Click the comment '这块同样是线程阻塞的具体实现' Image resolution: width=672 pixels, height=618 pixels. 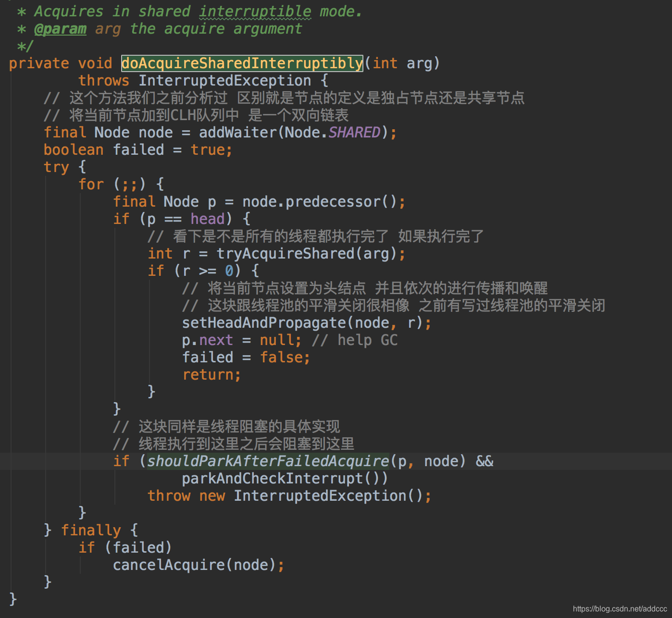pos(226,426)
